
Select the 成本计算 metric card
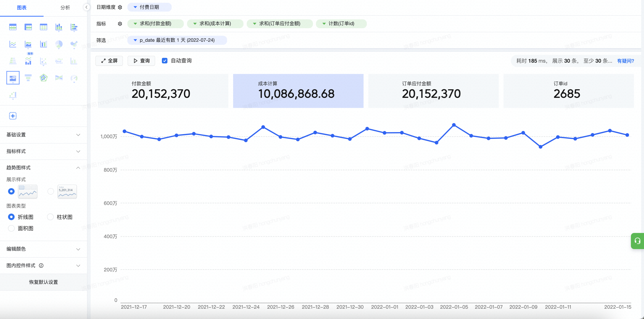298,91
